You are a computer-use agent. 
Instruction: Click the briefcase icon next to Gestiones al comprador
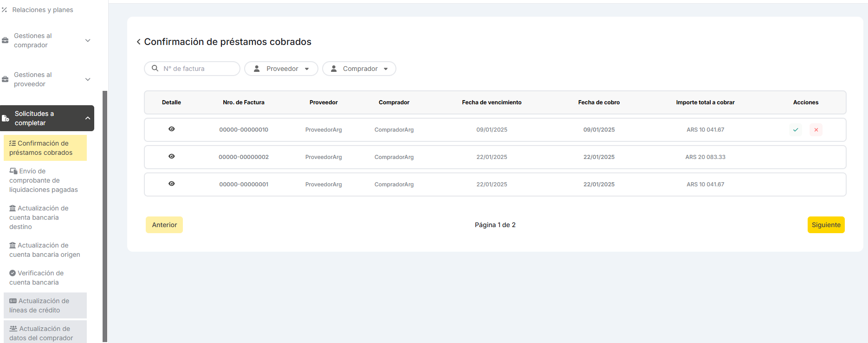(x=6, y=40)
